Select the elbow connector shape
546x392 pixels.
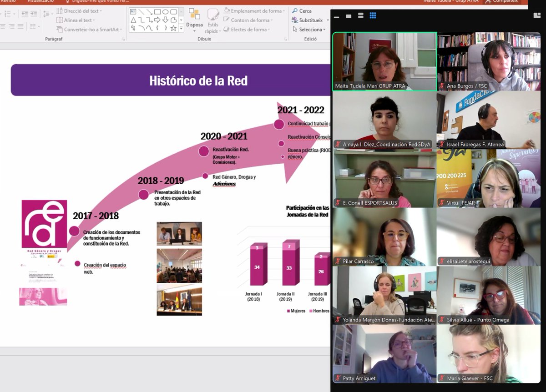coord(142,20)
